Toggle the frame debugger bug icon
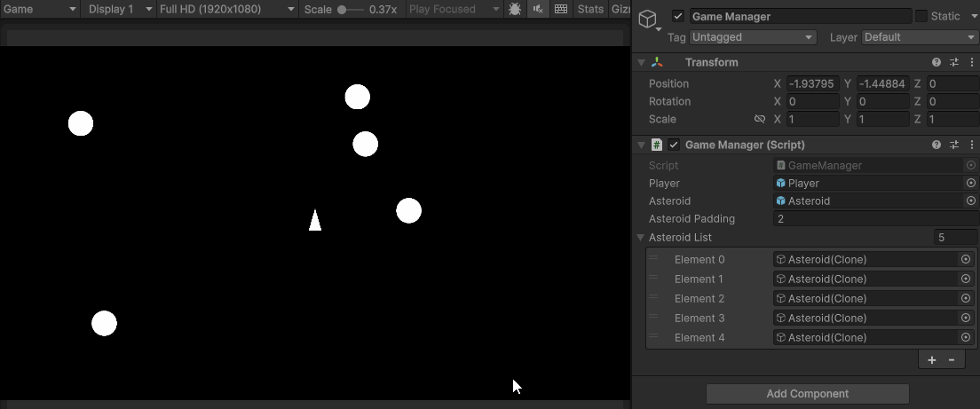Viewport: 980px width, 409px height. point(515,9)
